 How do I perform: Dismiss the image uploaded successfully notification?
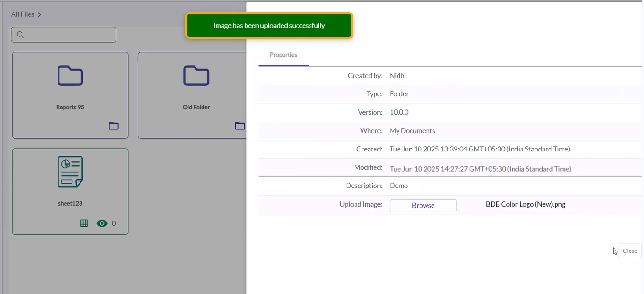(269, 26)
